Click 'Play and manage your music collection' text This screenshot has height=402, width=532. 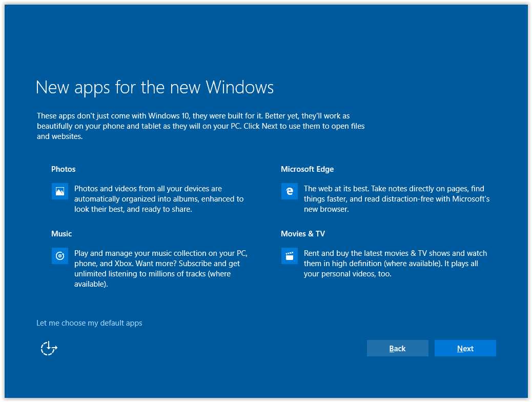coord(161,269)
